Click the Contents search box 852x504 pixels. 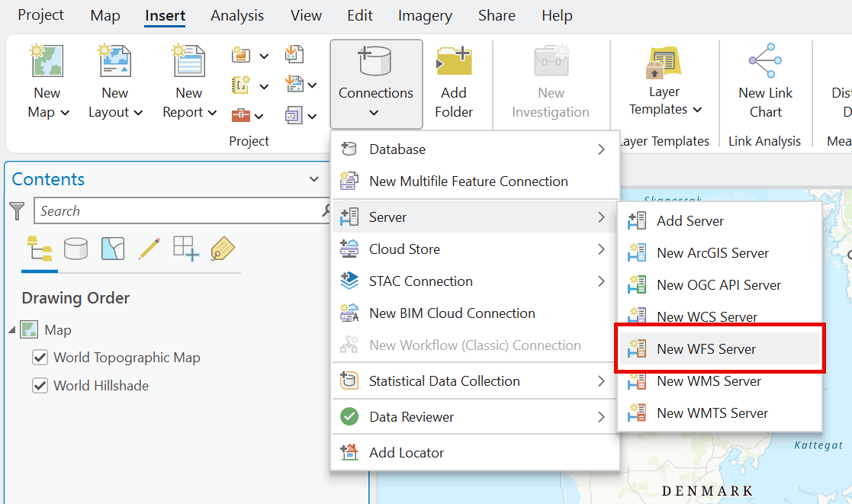pyautogui.click(x=179, y=211)
